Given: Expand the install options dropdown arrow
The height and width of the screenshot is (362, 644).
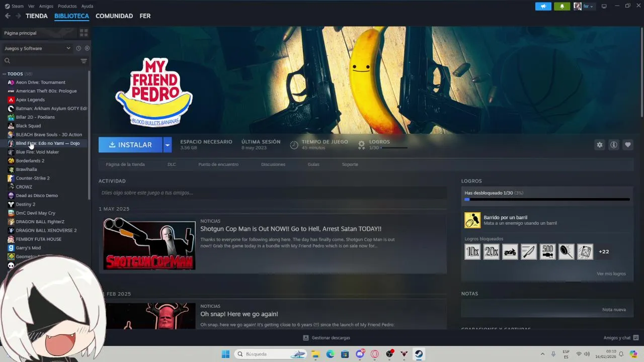Looking at the screenshot, I should (x=168, y=145).
